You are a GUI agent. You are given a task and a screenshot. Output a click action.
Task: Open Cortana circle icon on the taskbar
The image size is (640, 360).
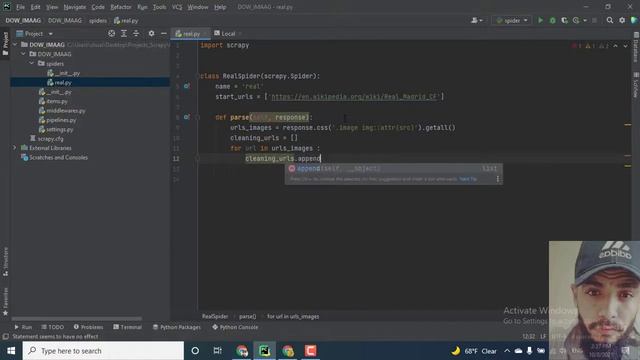pos(195,351)
